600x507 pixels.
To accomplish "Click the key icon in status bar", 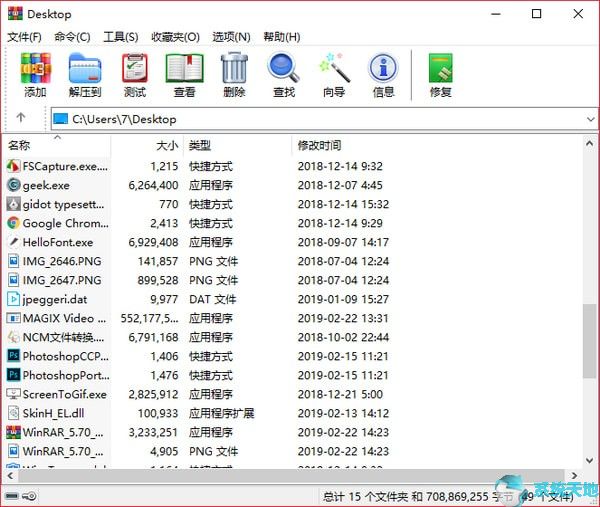I will point(29,496).
